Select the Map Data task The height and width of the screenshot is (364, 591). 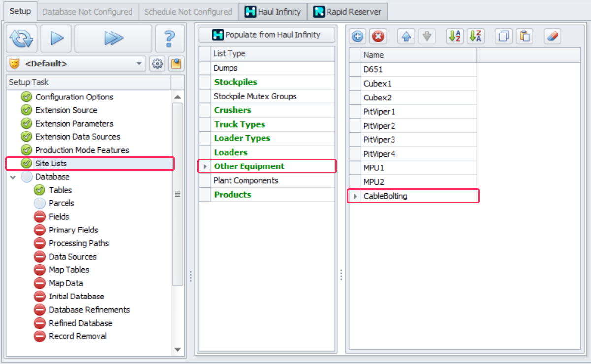pyautogui.click(x=66, y=283)
